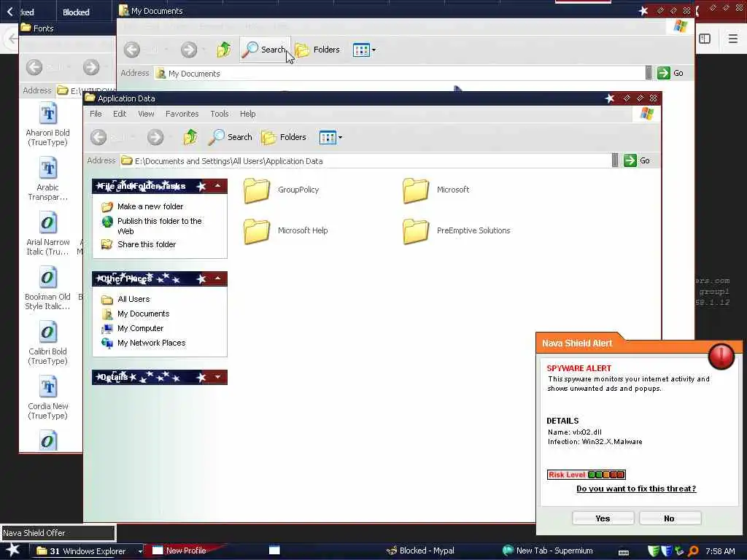747x560 pixels.
Task: Select Calibri Bold font file
Action: click(x=47, y=344)
